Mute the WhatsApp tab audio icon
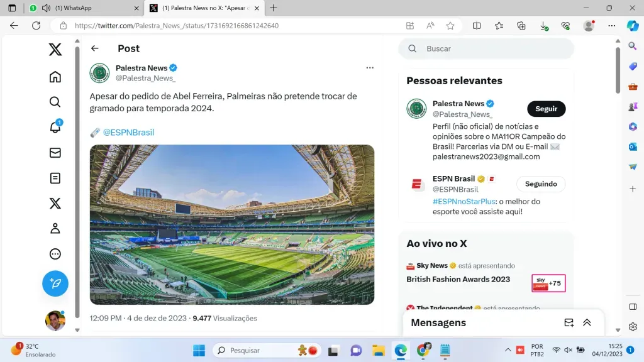 (x=46, y=8)
